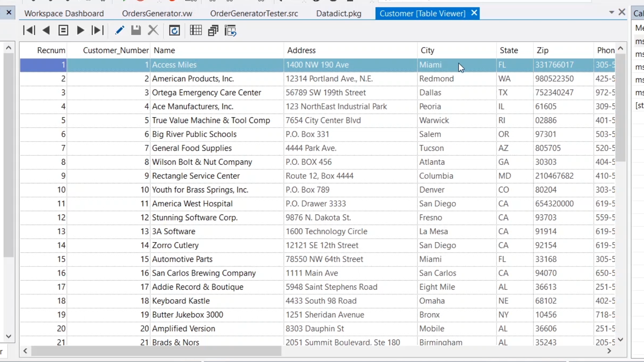Sort by the City column header
Viewport: 644px width, 362px height.
[427, 50]
